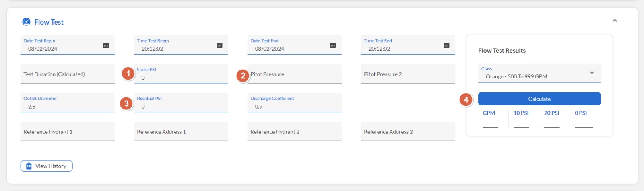Open View History
Screen dimensions: 644x191
(47, 166)
